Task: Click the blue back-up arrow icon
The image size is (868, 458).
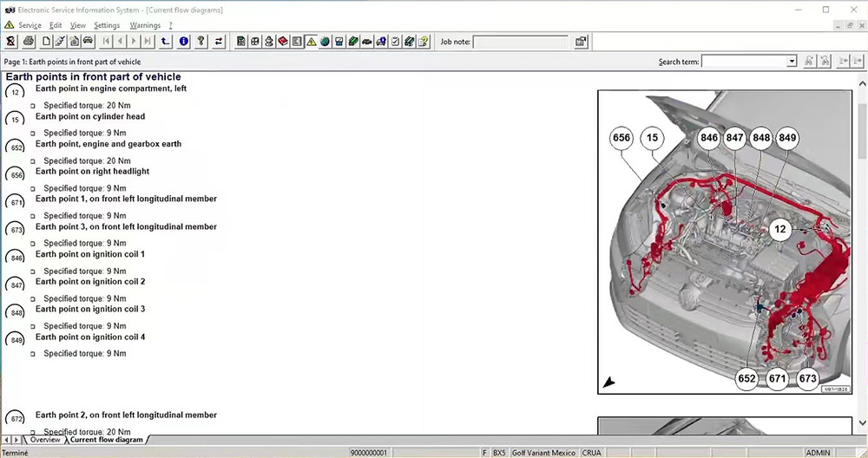Action: click(x=165, y=42)
